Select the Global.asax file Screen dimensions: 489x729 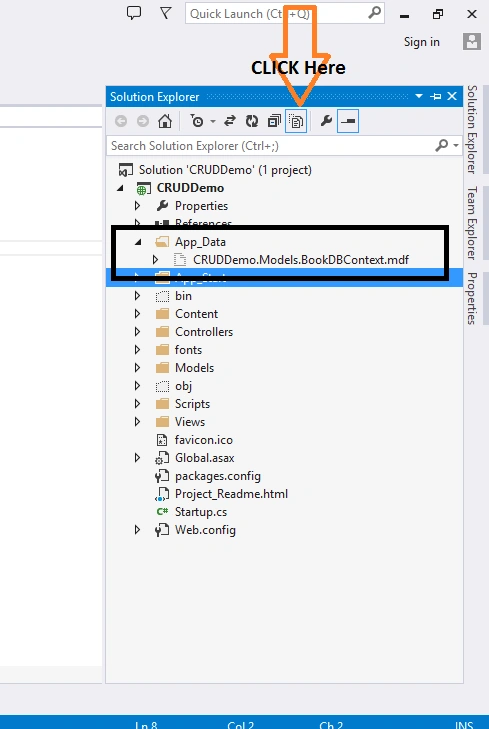205,458
